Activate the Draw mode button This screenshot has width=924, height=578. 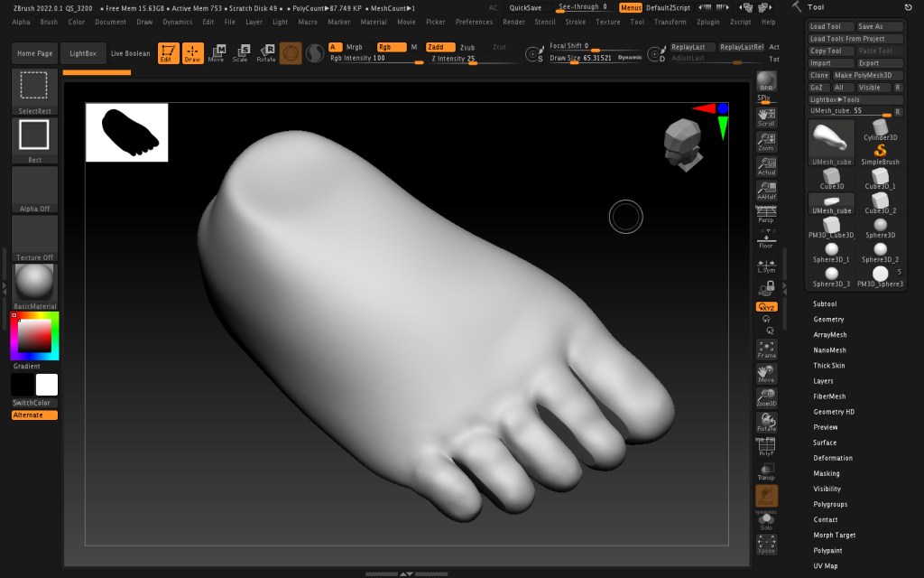193,53
